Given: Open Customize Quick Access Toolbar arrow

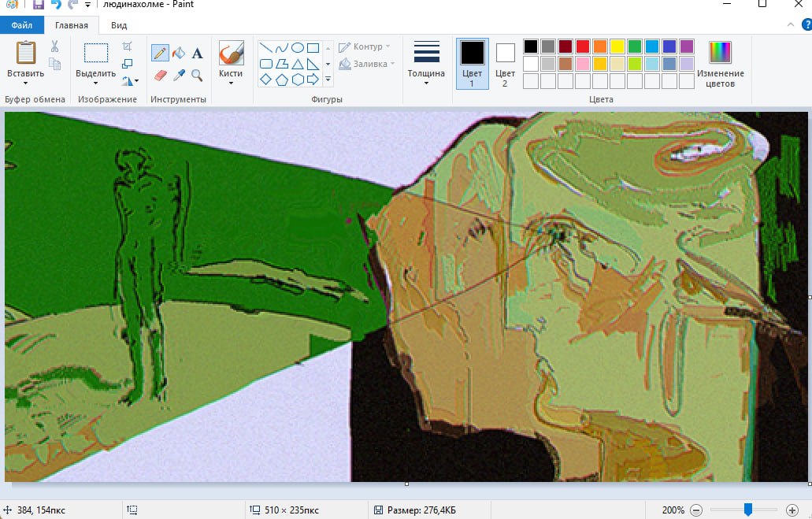Looking at the screenshot, I should pyautogui.click(x=87, y=5).
